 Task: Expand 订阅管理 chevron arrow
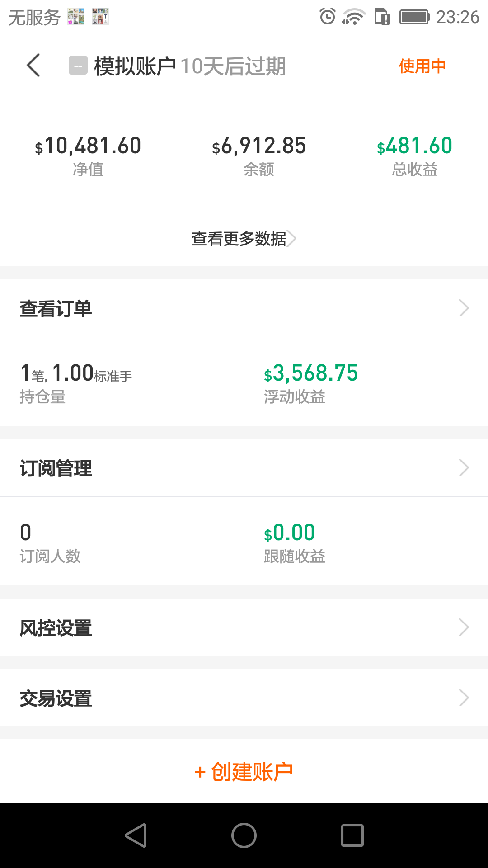point(464,468)
